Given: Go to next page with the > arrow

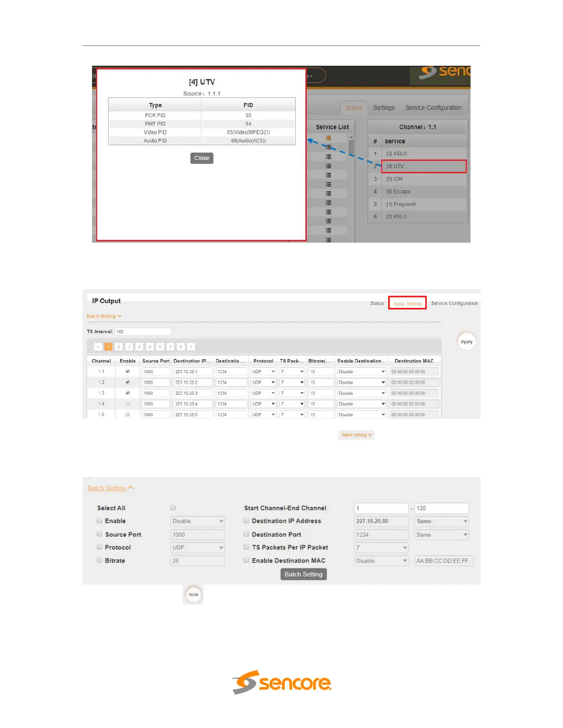Looking at the screenshot, I should 191,347.
